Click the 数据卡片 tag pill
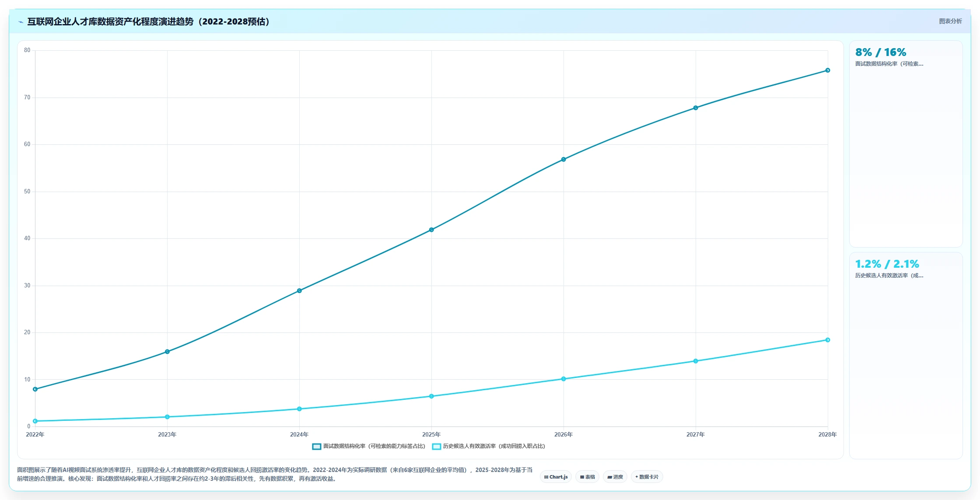The height and width of the screenshot is (500, 980). pos(647,477)
